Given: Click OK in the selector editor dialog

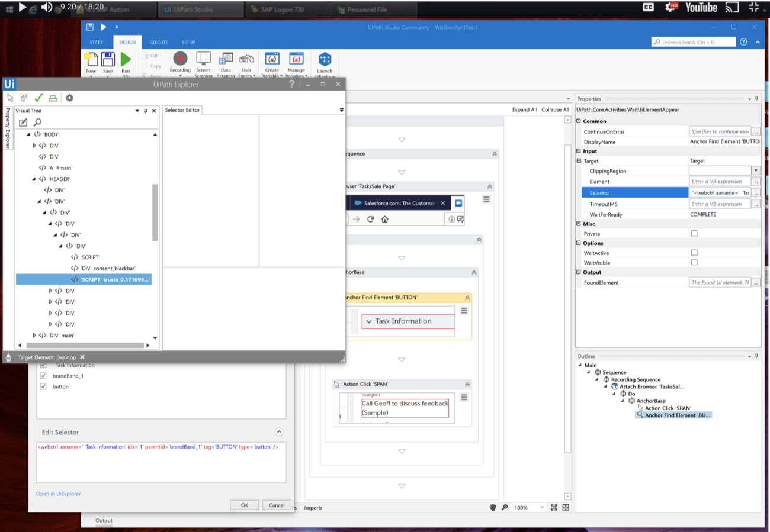Looking at the screenshot, I should point(245,505).
